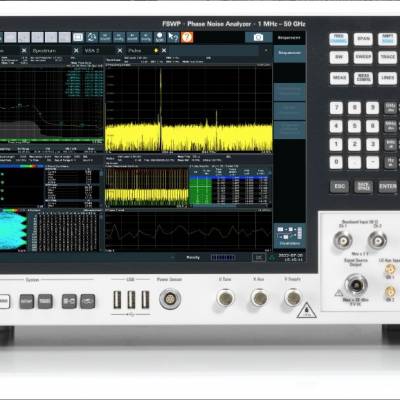Screen dimensions: 400x400
Task: Click the DC indicator in status bar
Action: click(x=258, y=257)
